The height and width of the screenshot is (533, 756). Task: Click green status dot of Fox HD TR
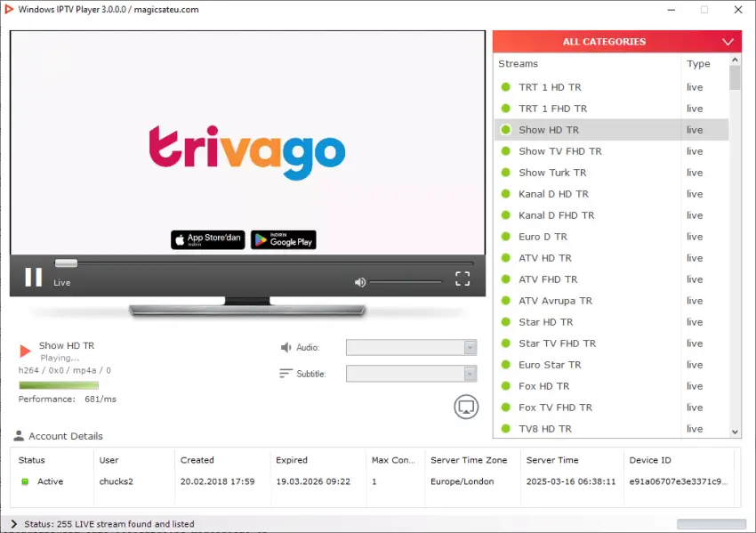click(506, 386)
